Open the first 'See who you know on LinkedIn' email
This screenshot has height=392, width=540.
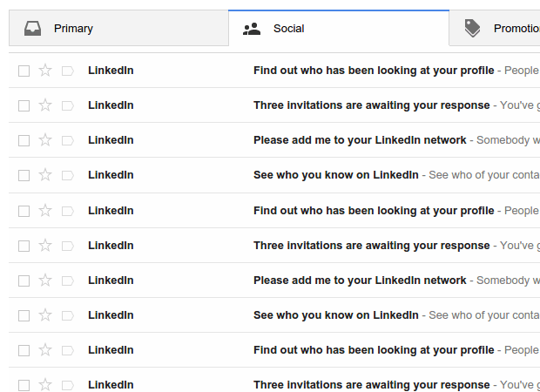336,175
